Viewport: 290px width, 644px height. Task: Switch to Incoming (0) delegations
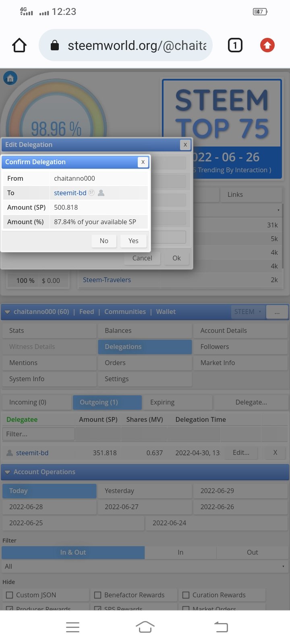pyautogui.click(x=37, y=402)
